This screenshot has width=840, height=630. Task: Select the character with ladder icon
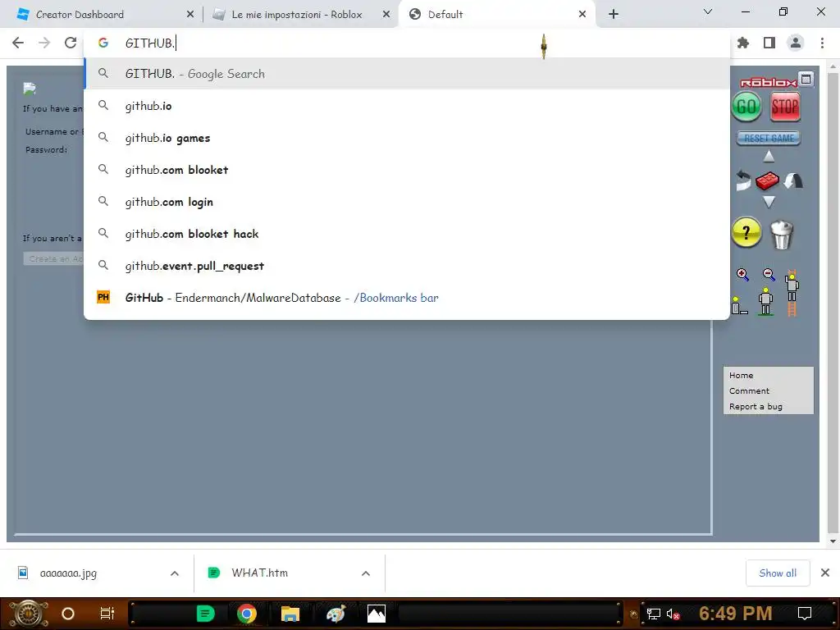[792, 293]
